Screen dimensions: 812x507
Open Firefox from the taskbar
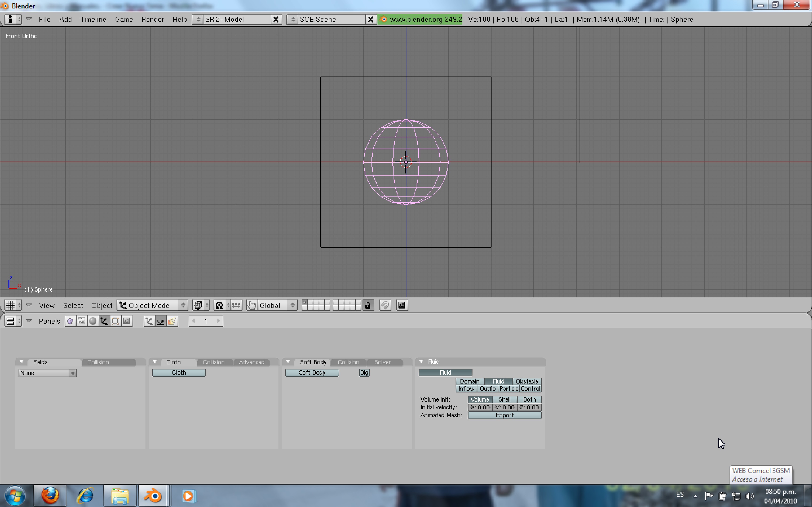click(x=50, y=495)
